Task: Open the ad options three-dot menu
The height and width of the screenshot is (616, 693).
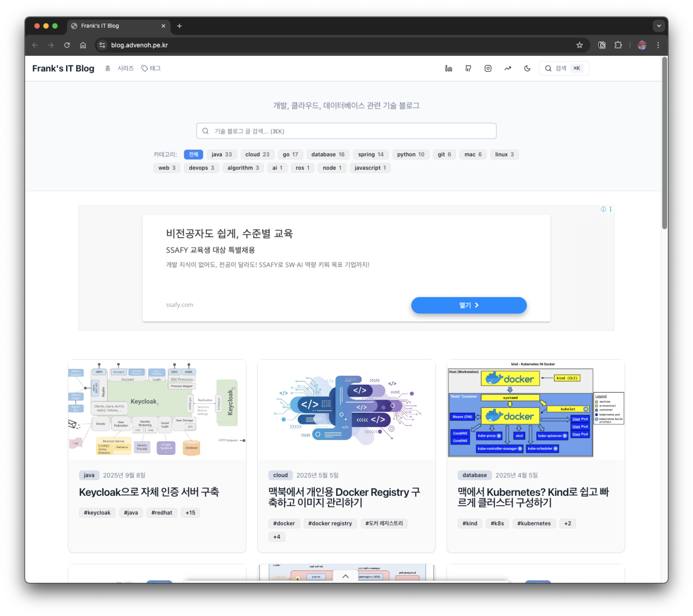Action: pos(611,210)
